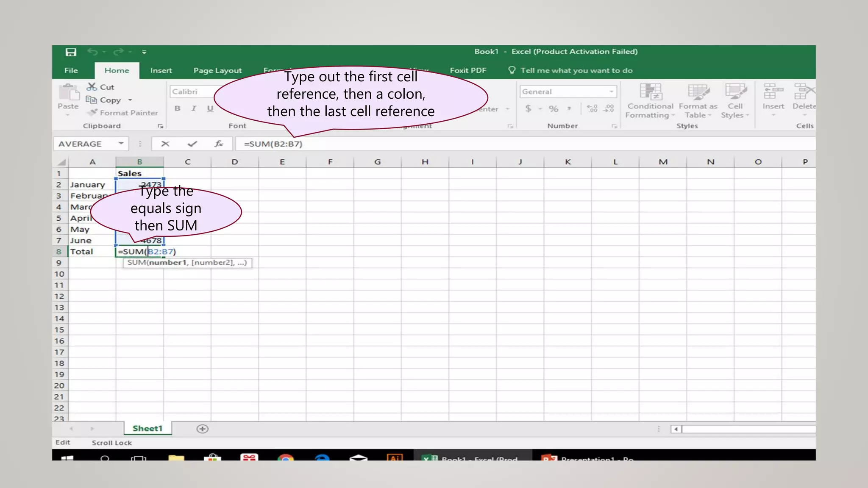Viewport: 868px width, 488px height.
Task: Click the Cut scissors icon
Action: click(92, 87)
